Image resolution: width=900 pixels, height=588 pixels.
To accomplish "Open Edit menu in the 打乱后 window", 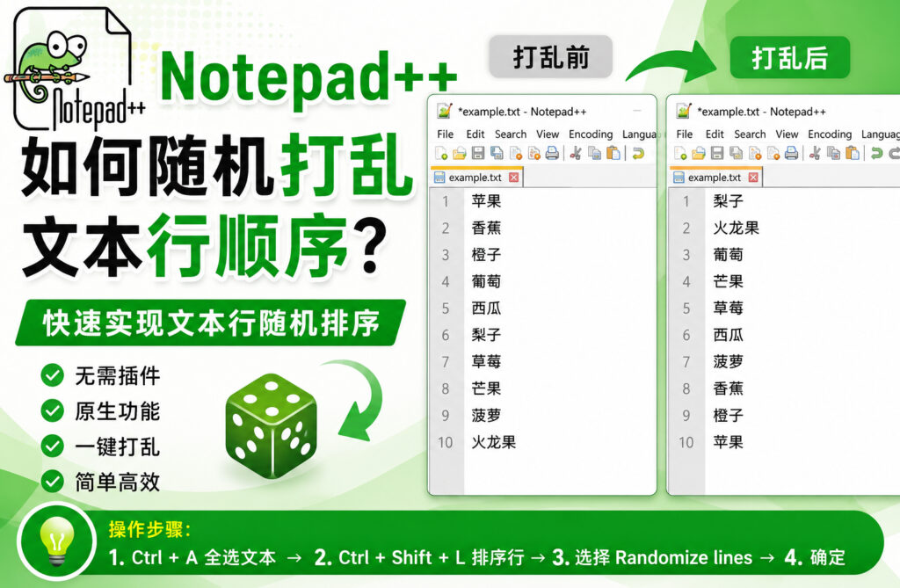I will (x=715, y=134).
